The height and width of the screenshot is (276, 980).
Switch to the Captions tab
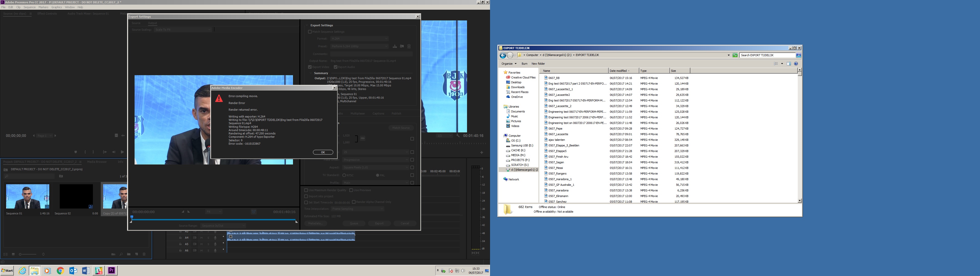pos(378,114)
